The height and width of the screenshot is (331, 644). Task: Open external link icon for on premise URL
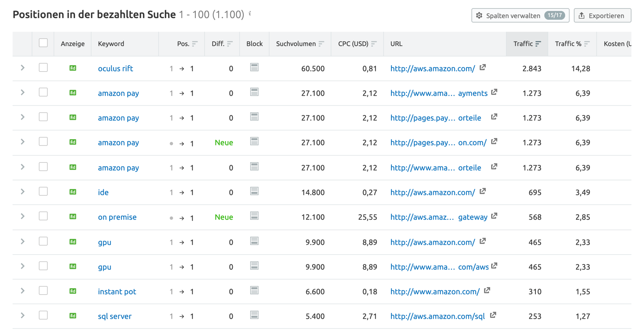(494, 216)
